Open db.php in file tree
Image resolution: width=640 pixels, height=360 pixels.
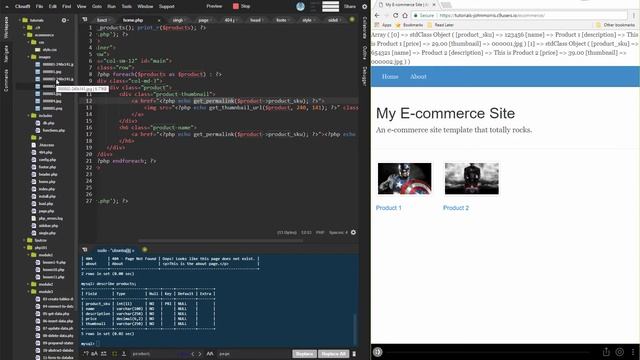click(48, 123)
